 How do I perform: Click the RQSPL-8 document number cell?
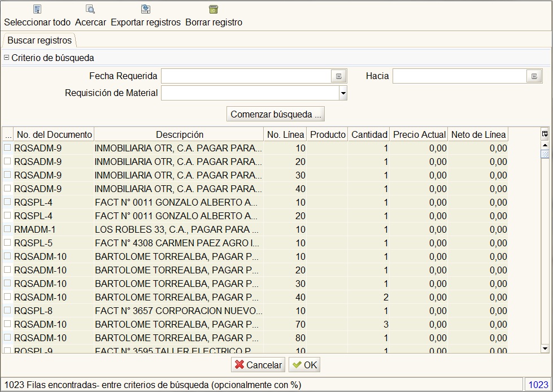[x=54, y=311]
